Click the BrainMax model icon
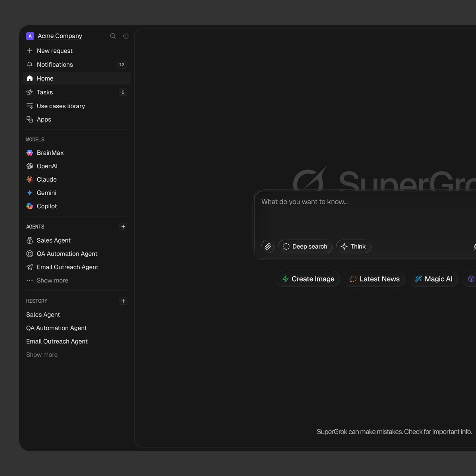This screenshot has width=476, height=476. 30,153
